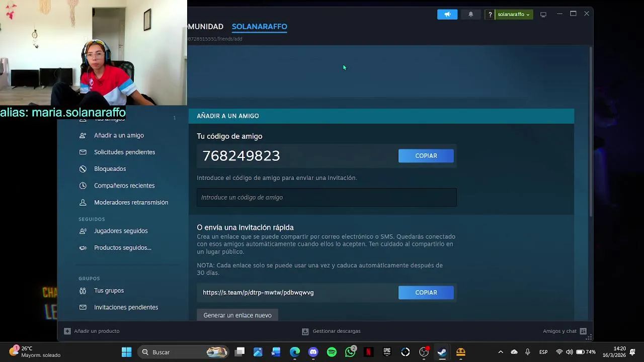644x362 pixels.
Task: Open 'Solicitudes pendientes' in the sidebar
Action: point(124,152)
